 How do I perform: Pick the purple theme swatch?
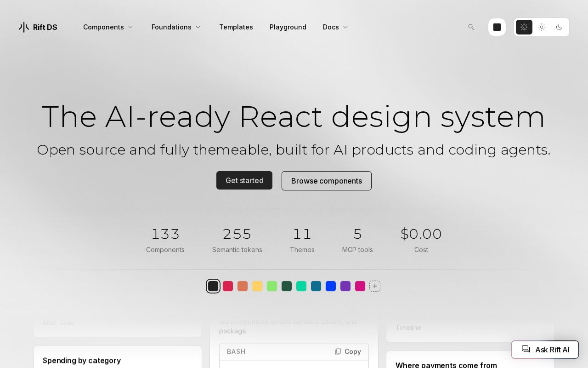345,286
